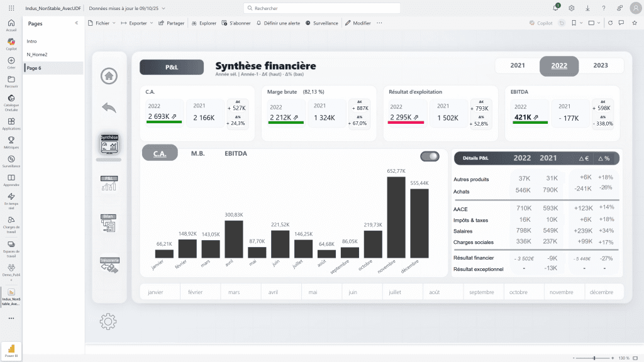This screenshot has height=362, width=644.
Task: Click the report Home navigation icon
Action: pos(109,76)
